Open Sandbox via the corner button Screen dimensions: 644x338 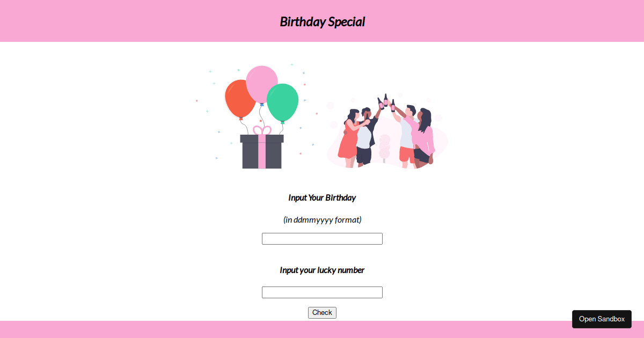click(602, 319)
